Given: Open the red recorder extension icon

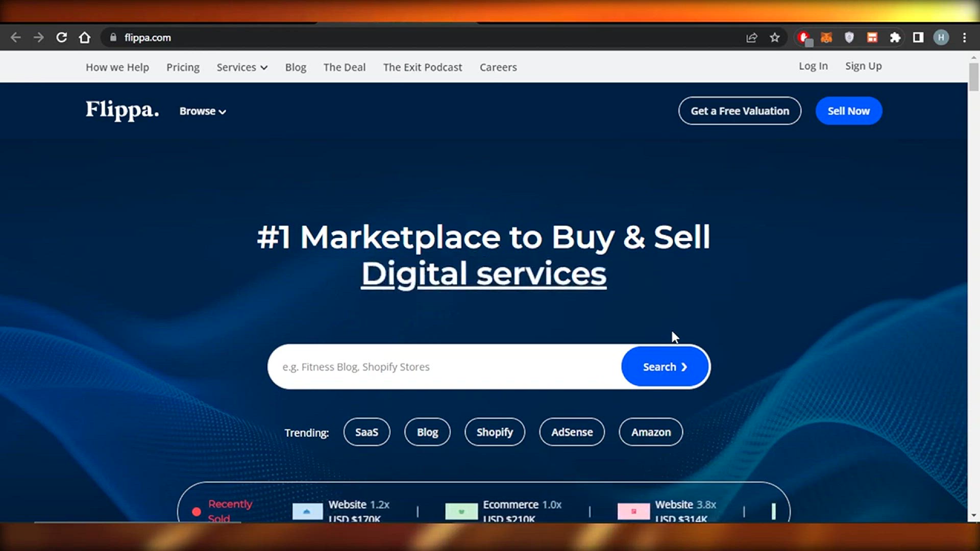Looking at the screenshot, I should (x=805, y=38).
